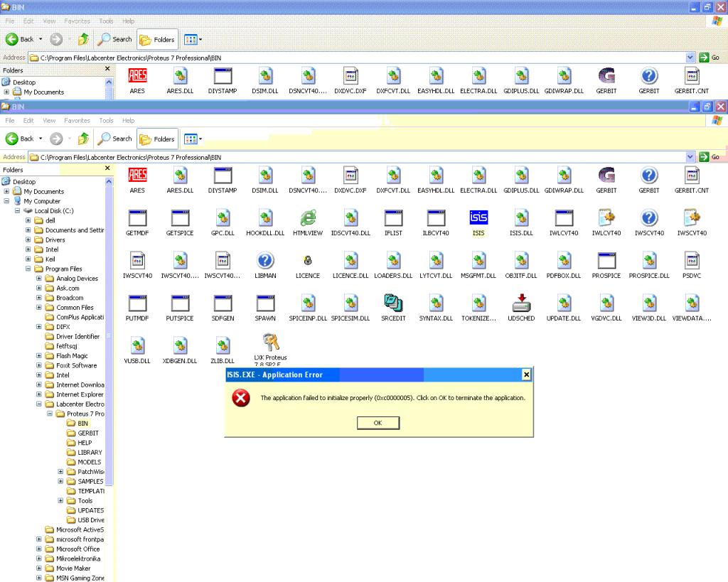
Task: Click Search button in back window
Action: pos(114,40)
